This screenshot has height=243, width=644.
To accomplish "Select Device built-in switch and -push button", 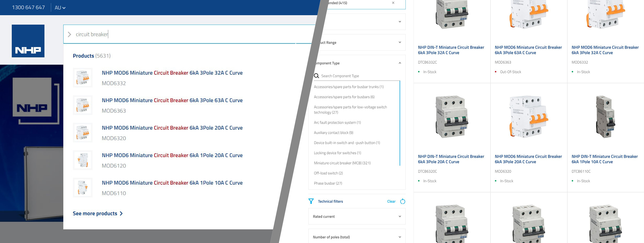I will point(347,143).
